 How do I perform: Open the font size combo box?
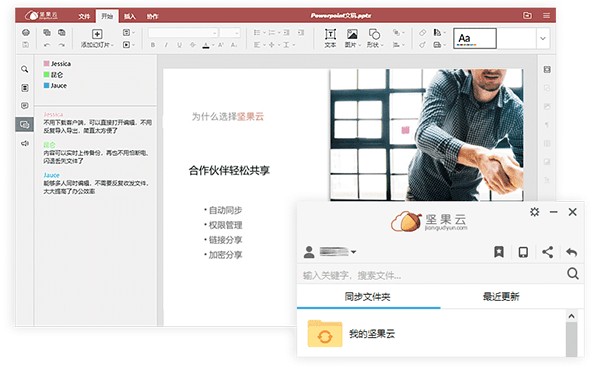230,33
